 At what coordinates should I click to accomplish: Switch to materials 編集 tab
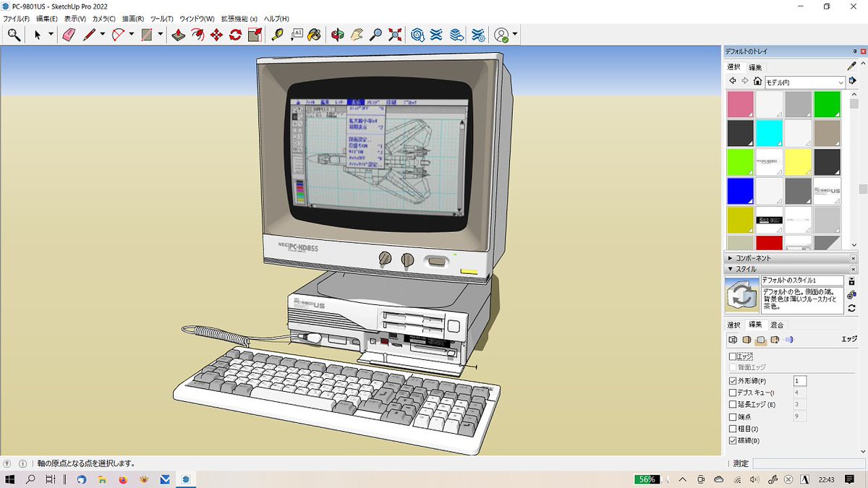(755, 67)
